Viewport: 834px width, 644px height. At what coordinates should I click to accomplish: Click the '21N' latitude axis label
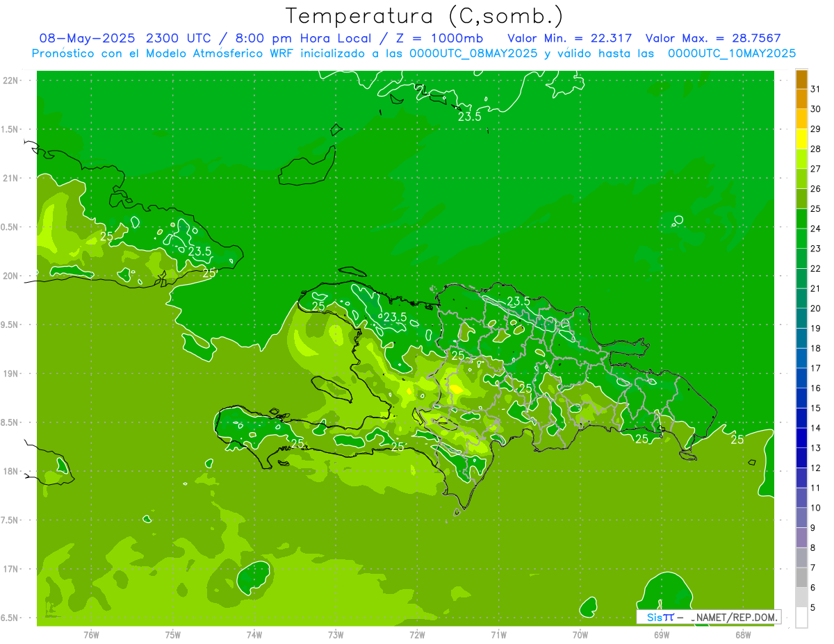click(11, 178)
